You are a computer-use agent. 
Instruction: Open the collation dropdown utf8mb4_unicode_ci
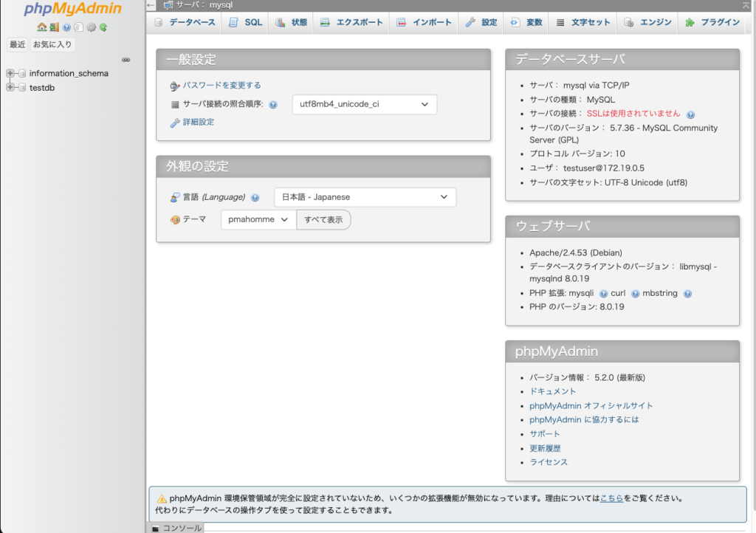pyautogui.click(x=365, y=104)
